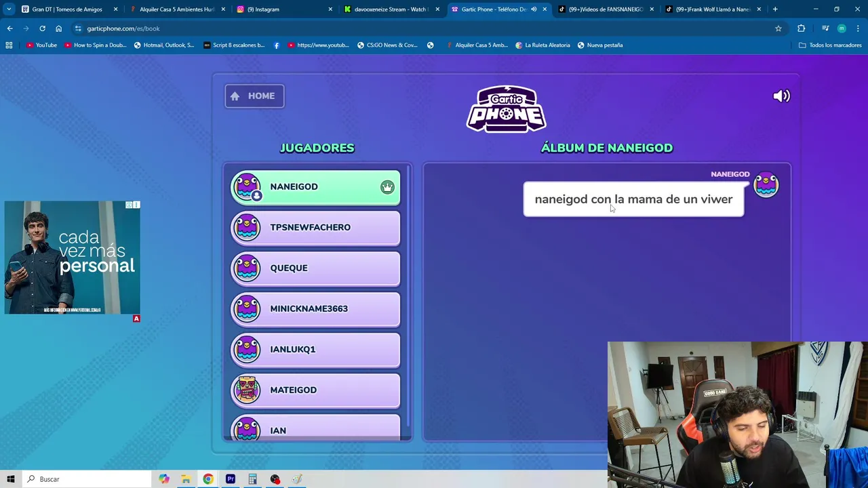Open the apps grid in bookmarks bar
The image size is (868, 488).
pyautogui.click(x=9, y=45)
